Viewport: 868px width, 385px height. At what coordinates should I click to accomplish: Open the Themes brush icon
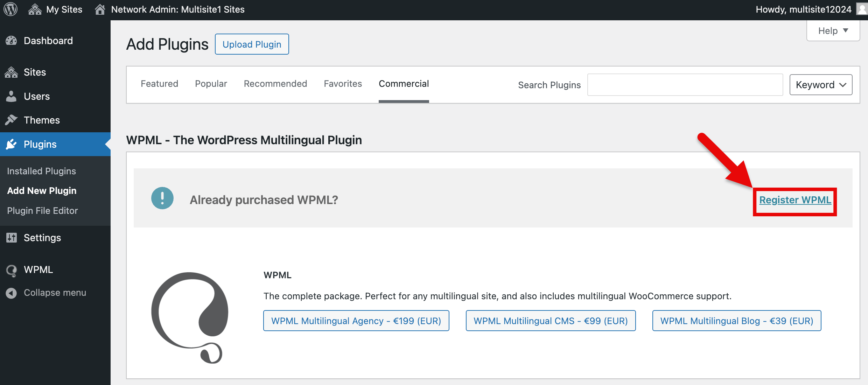(11, 120)
